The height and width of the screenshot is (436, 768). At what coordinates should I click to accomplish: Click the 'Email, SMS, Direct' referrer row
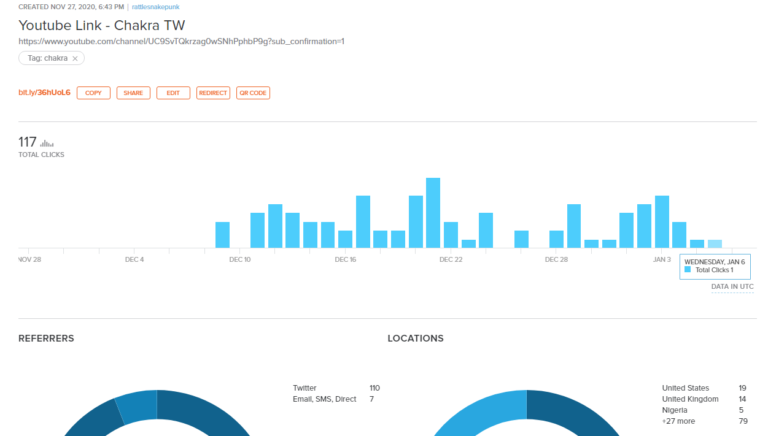(x=336, y=399)
